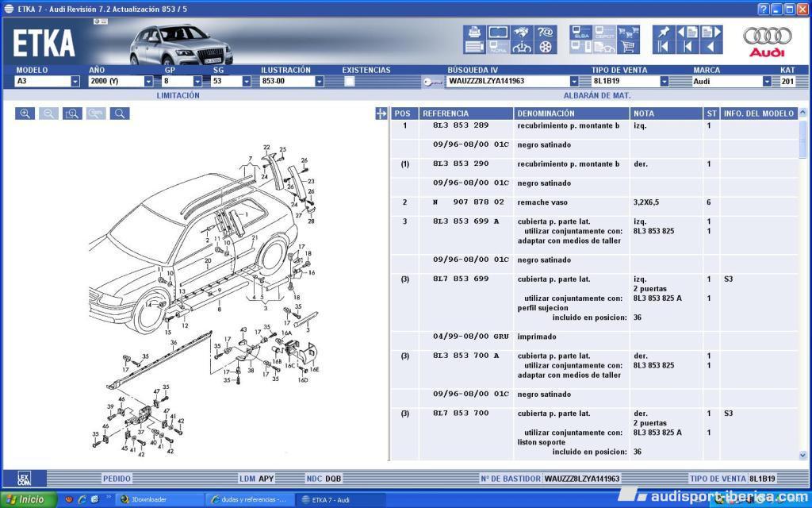Switch to 'dudas y referencias' taskbar window

pyautogui.click(x=250, y=500)
